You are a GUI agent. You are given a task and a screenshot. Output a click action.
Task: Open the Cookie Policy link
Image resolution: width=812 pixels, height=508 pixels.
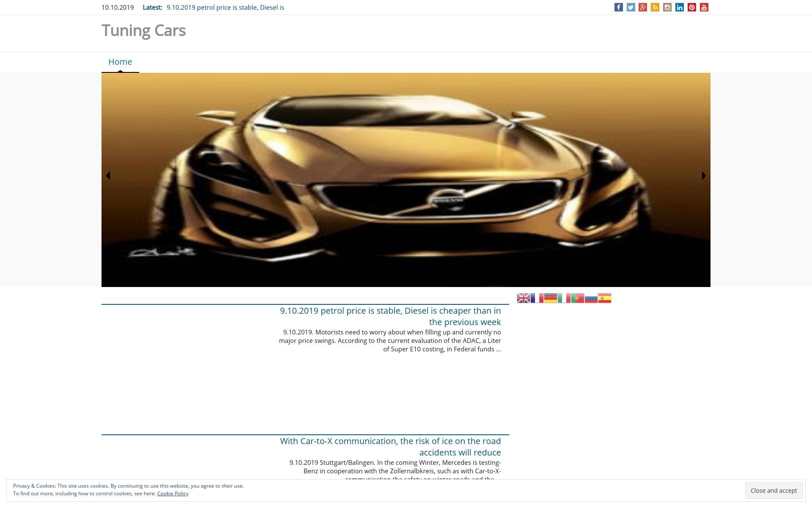pos(173,494)
